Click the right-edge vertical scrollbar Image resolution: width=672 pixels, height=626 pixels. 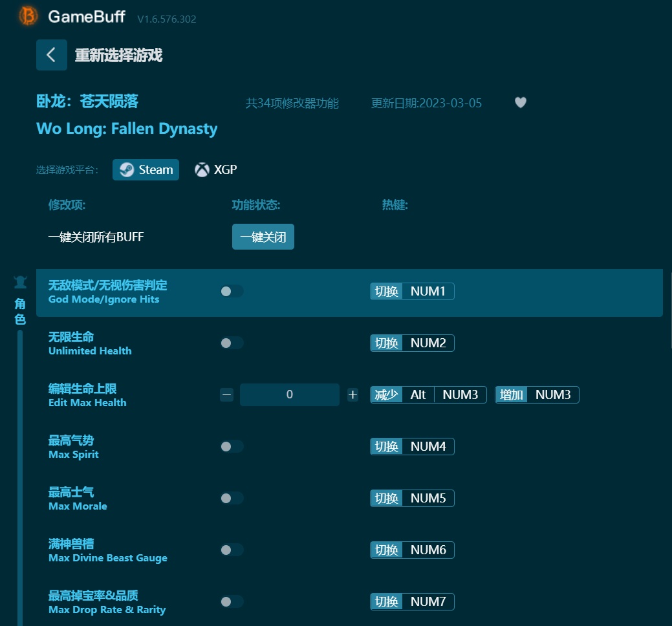[670, 310]
